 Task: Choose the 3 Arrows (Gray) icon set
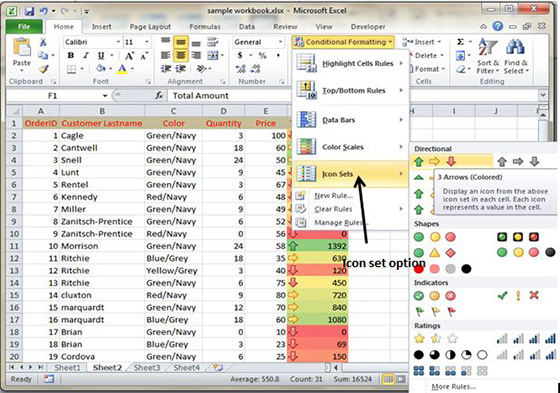coord(518,162)
